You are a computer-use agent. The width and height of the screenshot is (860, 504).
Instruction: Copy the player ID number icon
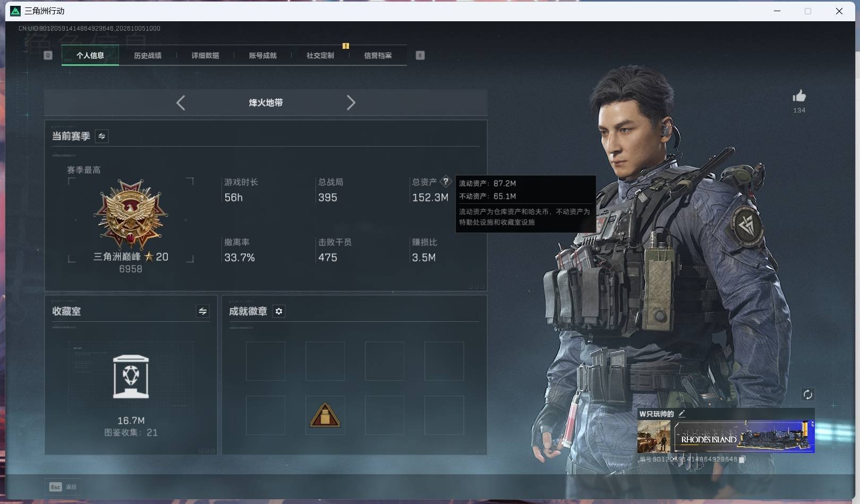click(742, 459)
